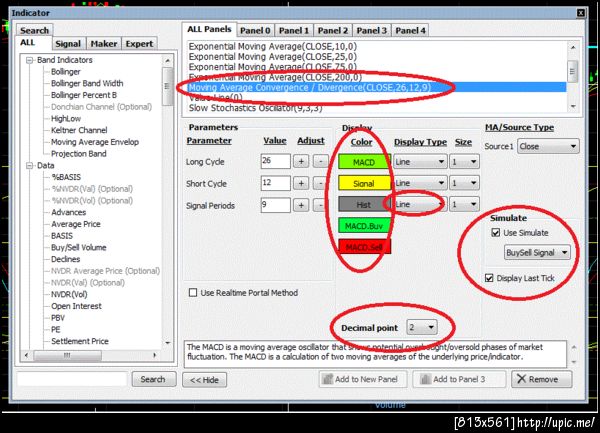Switch to the Panel 1 tab
The width and height of the screenshot is (600, 433).
point(293,31)
